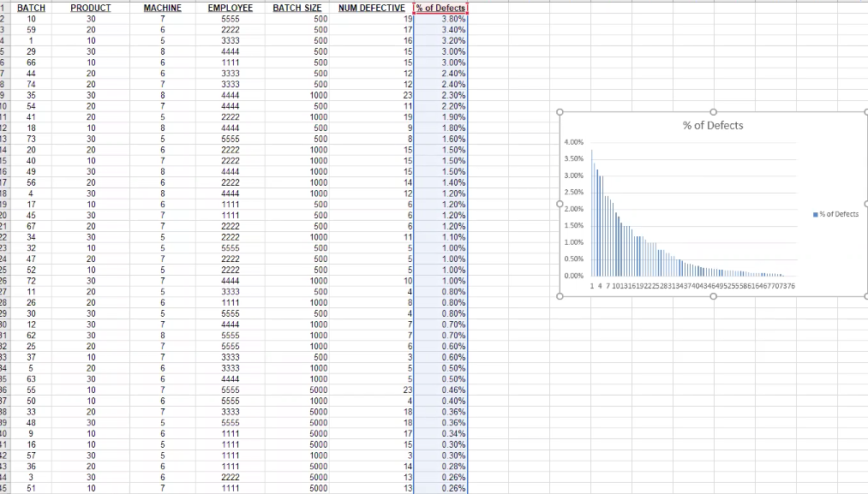Click the chart legend entry '% of Defects'
Image resolution: width=868 pixels, height=494 pixels.
836,214
